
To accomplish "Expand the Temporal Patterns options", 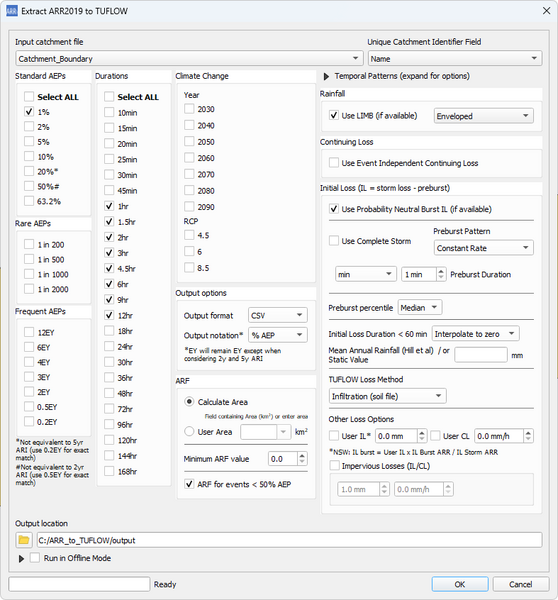I will tap(326, 76).
